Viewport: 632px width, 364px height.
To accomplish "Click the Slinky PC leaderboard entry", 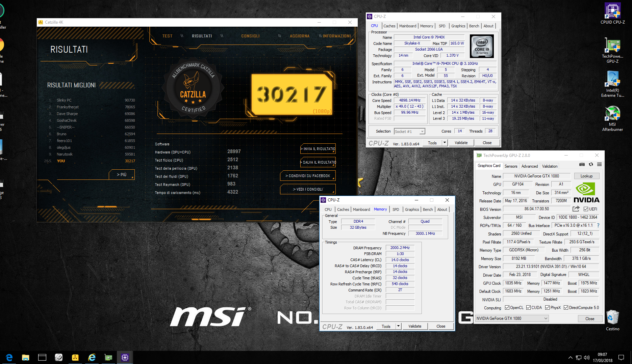I will point(91,100).
